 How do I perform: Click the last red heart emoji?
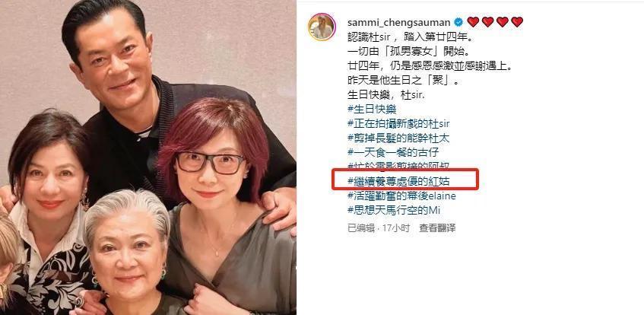click(x=517, y=22)
